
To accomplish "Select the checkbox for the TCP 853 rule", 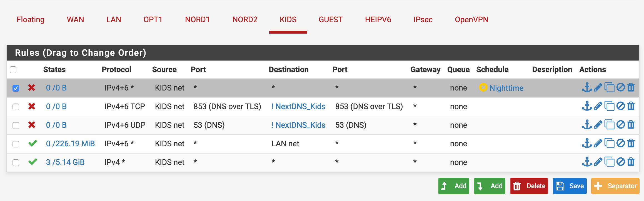I will pos(16,106).
